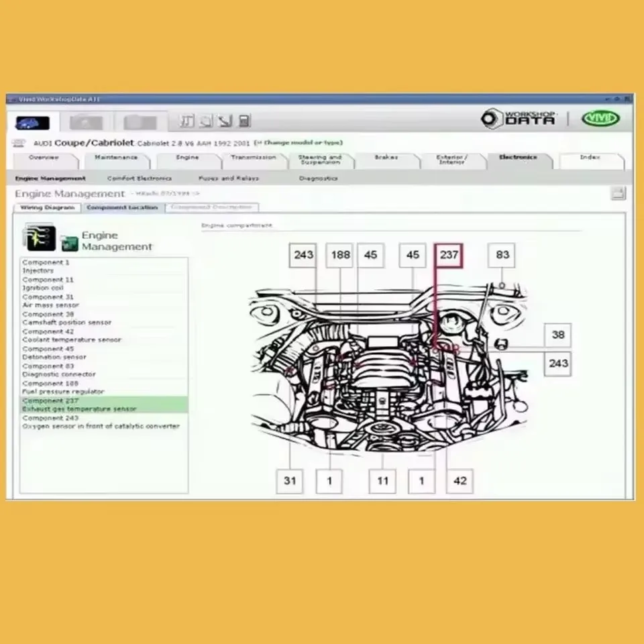The image size is (644, 644).
Task: Click label 11 below the diagram
Action: (x=382, y=481)
